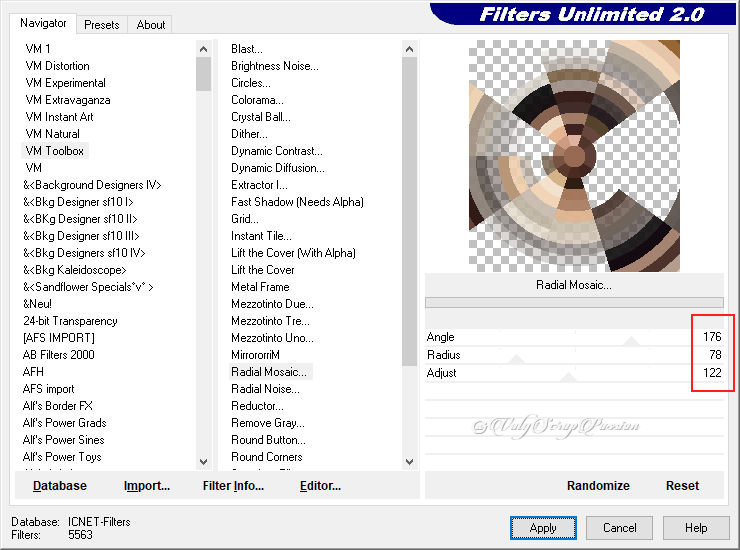Open the About tab

click(151, 25)
